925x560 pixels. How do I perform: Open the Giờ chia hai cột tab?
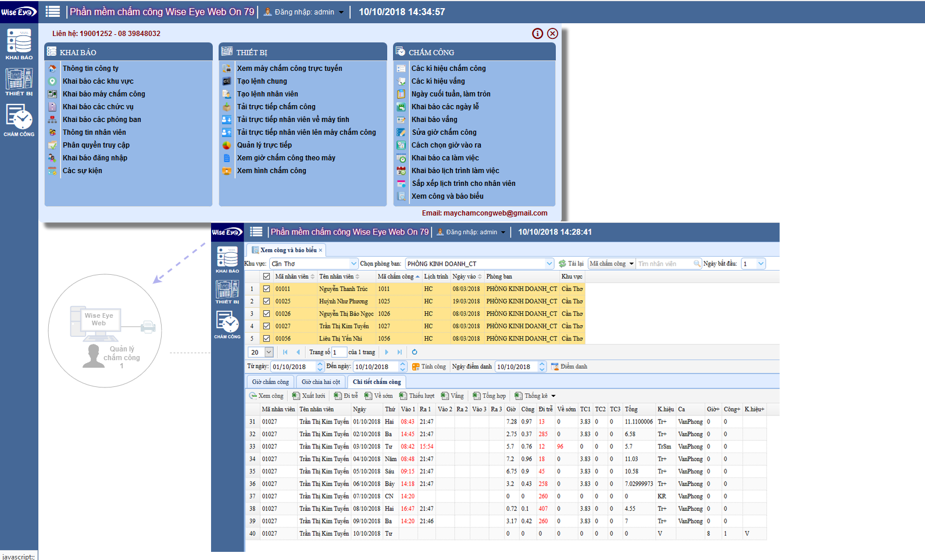pos(321,382)
